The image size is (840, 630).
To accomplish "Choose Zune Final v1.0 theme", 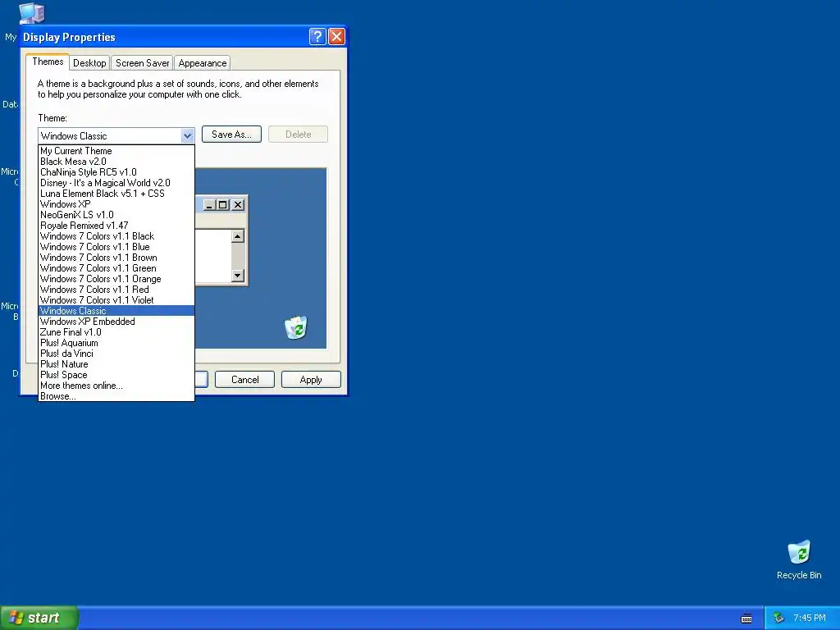I will coord(116,333).
